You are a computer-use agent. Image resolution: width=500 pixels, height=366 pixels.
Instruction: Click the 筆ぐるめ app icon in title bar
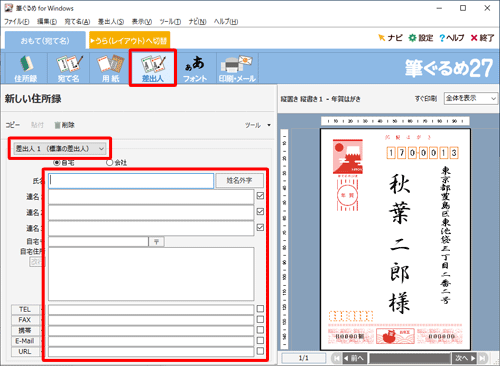pyautogui.click(x=8, y=8)
